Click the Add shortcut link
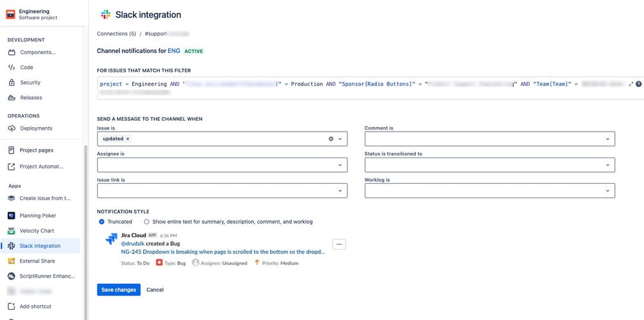Image resolution: width=644 pixels, height=320 pixels. (35, 306)
